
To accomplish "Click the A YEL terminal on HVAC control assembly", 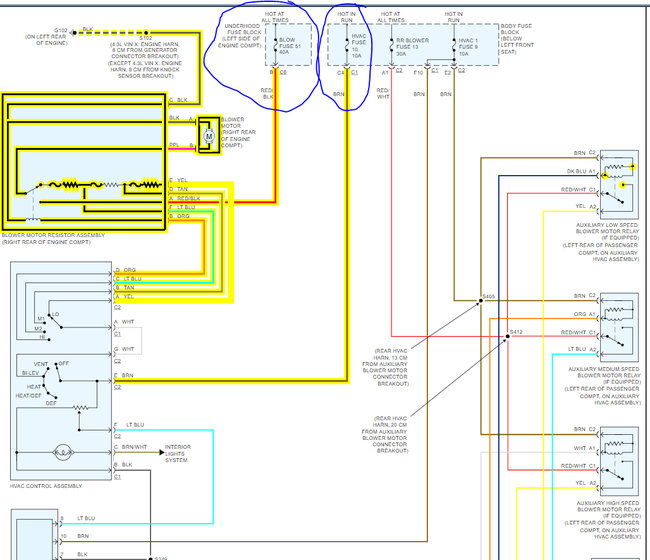I will coord(124,296).
